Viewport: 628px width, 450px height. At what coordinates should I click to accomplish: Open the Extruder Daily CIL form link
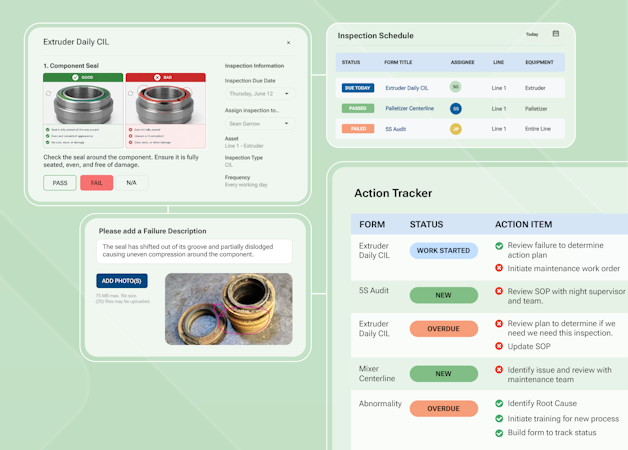point(407,88)
